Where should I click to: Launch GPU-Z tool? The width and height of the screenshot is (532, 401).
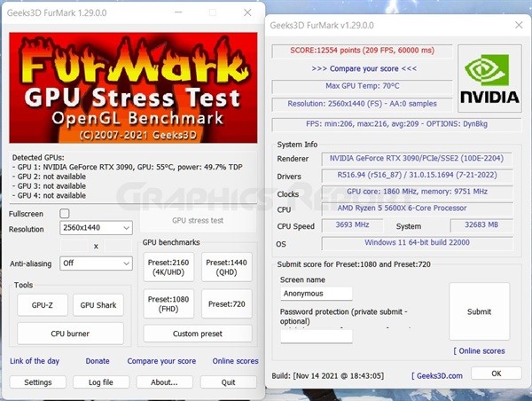click(x=43, y=305)
